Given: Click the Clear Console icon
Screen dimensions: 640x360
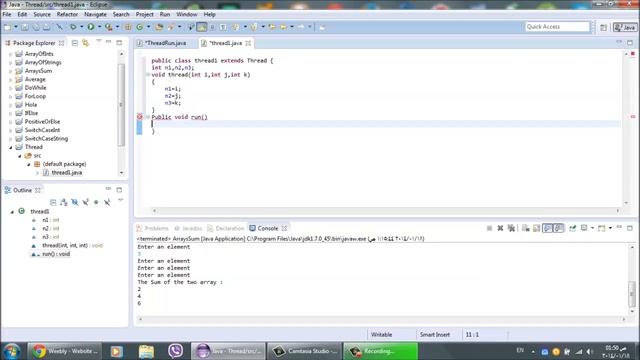Looking at the screenshot, I should pos(525,228).
